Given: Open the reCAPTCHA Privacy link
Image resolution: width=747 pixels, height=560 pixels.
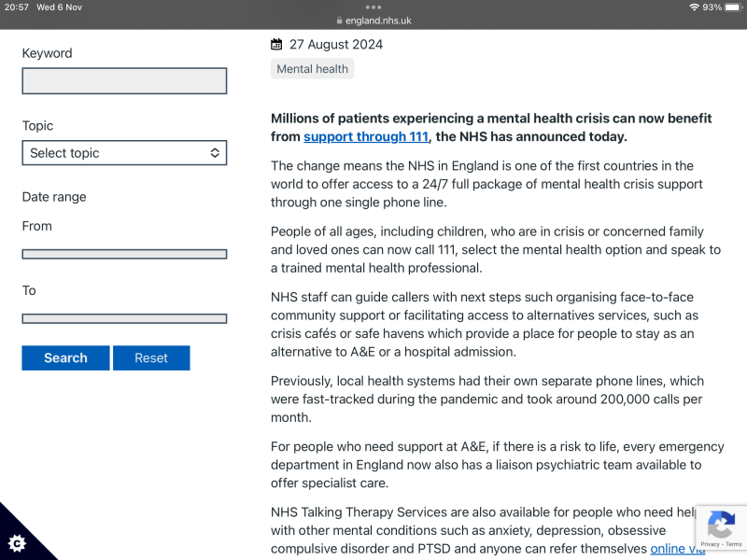Looking at the screenshot, I should [710, 544].
